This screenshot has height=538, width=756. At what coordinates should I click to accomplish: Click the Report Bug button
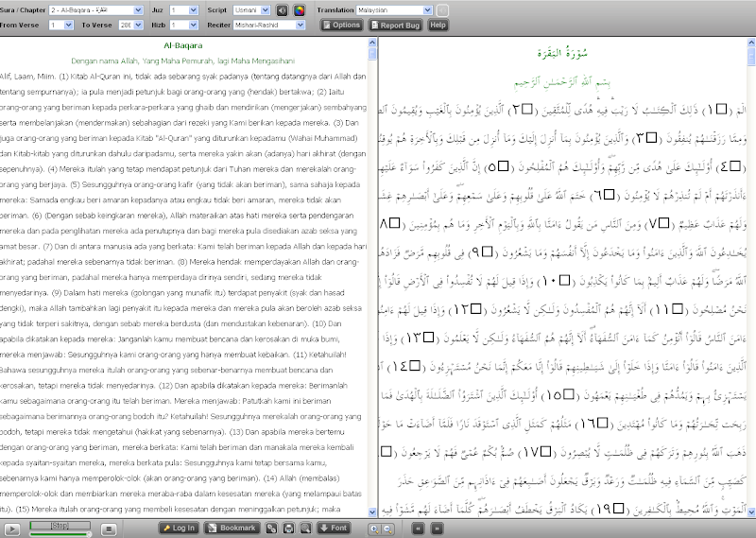[x=396, y=26]
